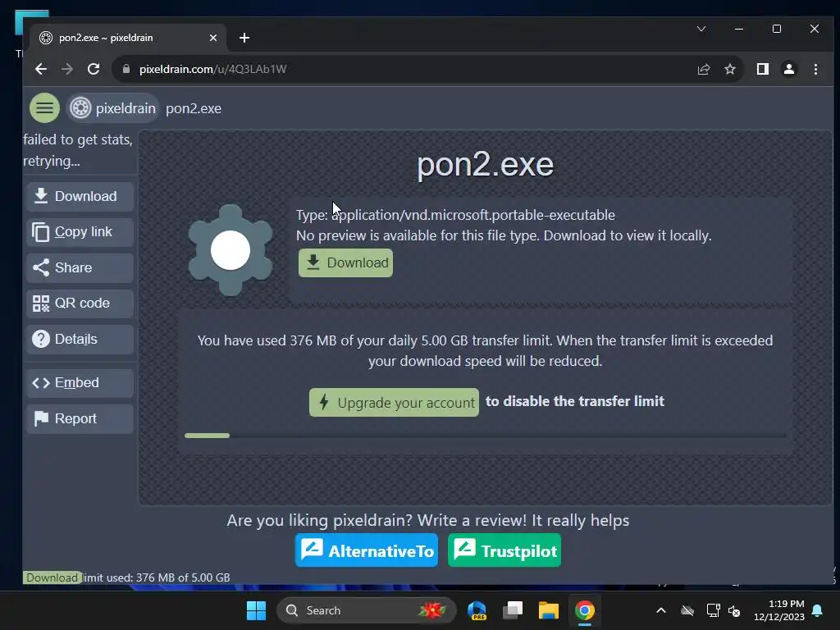This screenshot has height=630, width=840.
Task: Open the Embed code panel
Action: click(x=80, y=382)
